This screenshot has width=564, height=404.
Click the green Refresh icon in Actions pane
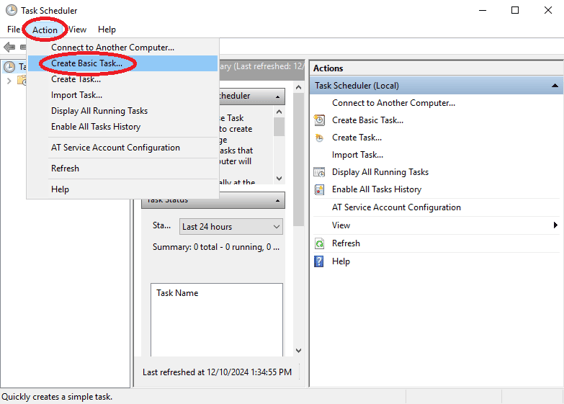(319, 244)
